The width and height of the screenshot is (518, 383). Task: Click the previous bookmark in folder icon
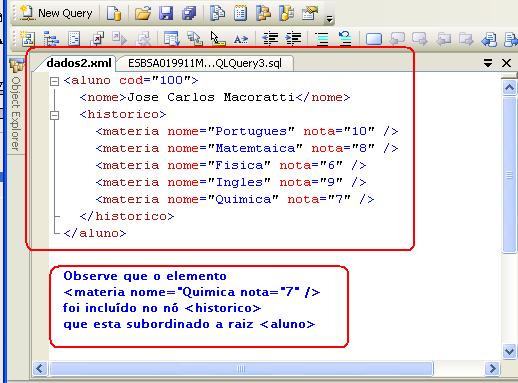[443, 39]
